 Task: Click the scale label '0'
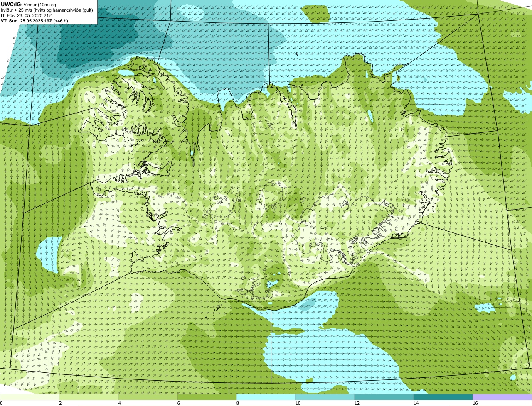tap(1, 403)
